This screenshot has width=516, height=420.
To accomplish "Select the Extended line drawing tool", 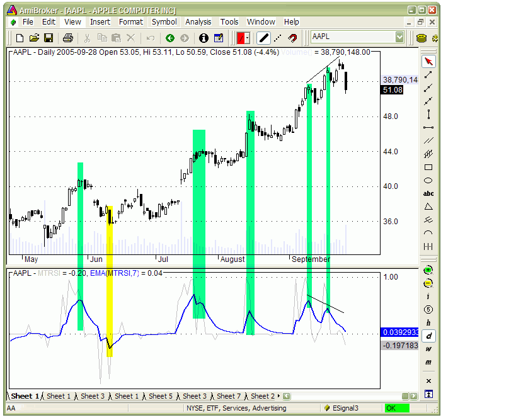I will point(428,101).
